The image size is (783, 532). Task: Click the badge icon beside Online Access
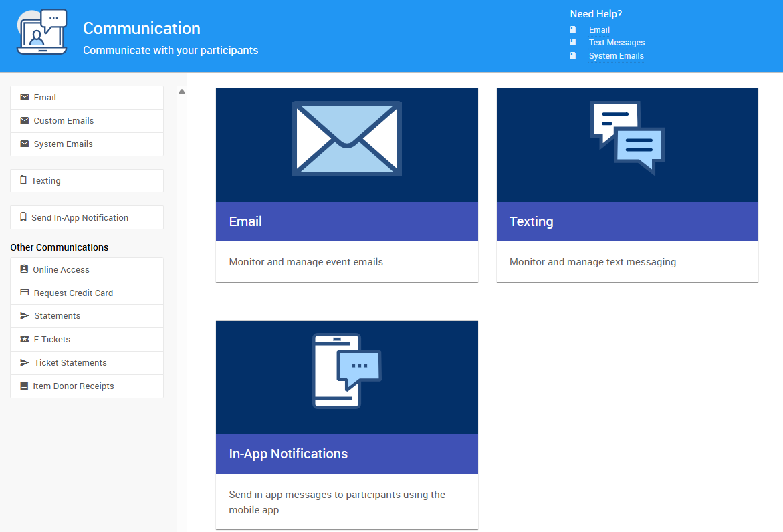coord(25,269)
